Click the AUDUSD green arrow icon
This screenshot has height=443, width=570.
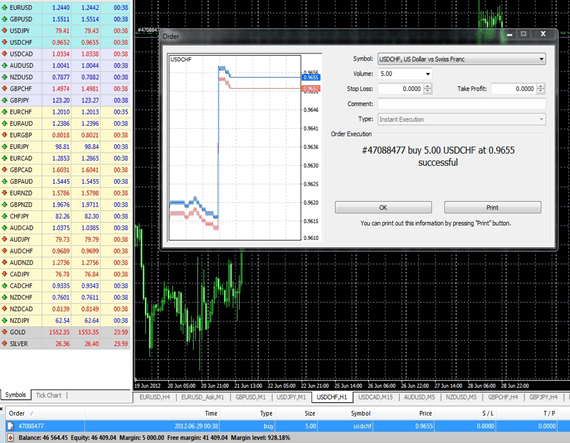(4, 65)
